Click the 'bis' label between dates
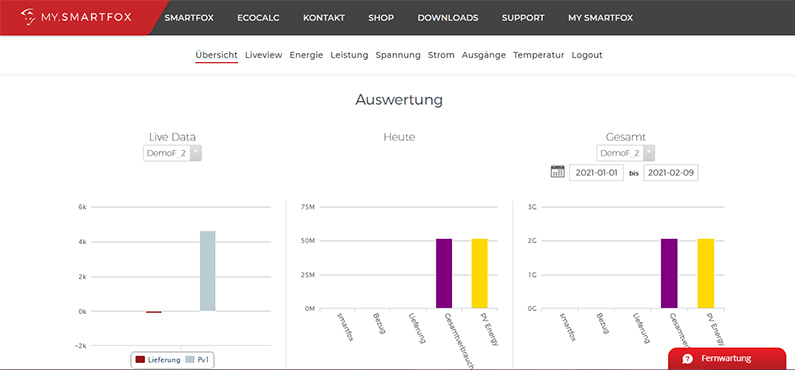This screenshot has width=795, height=370. coord(634,173)
